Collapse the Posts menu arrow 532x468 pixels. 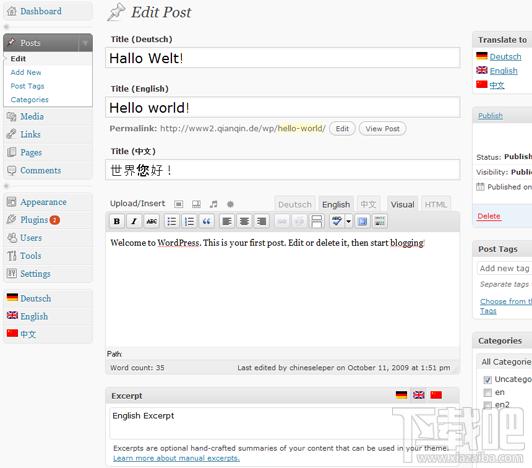(x=86, y=43)
